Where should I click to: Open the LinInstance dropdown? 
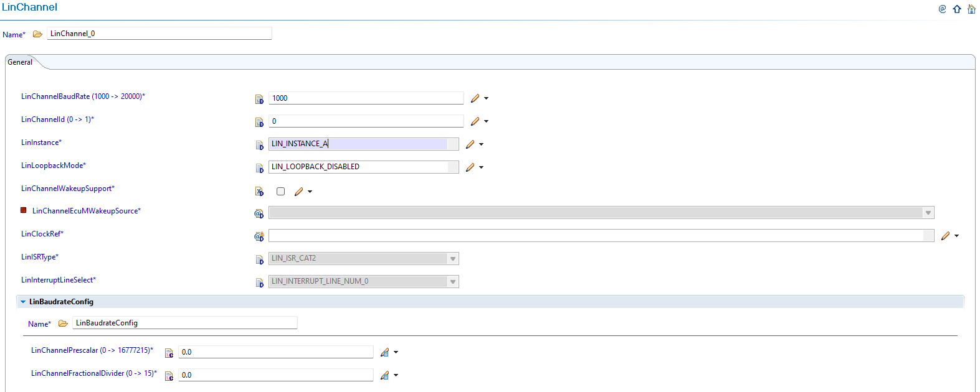point(452,144)
